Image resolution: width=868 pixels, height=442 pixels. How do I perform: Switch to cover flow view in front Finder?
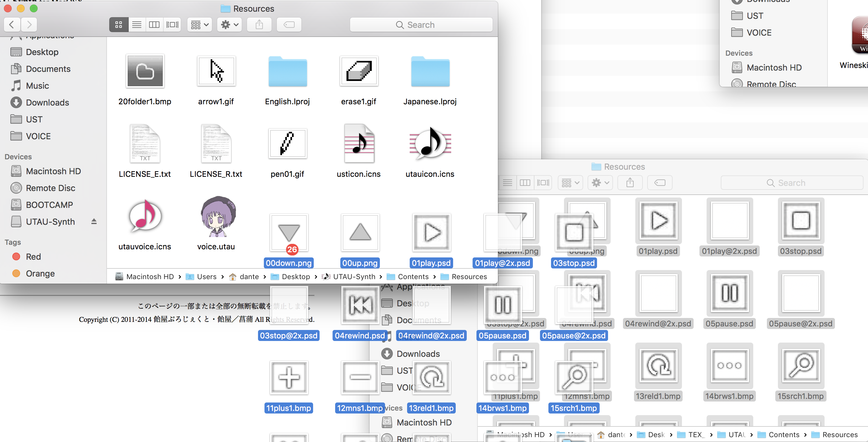click(x=172, y=25)
